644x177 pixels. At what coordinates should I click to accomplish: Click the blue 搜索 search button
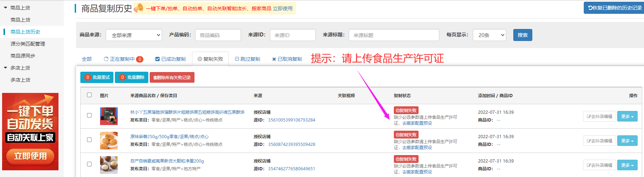[x=522, y=35]
